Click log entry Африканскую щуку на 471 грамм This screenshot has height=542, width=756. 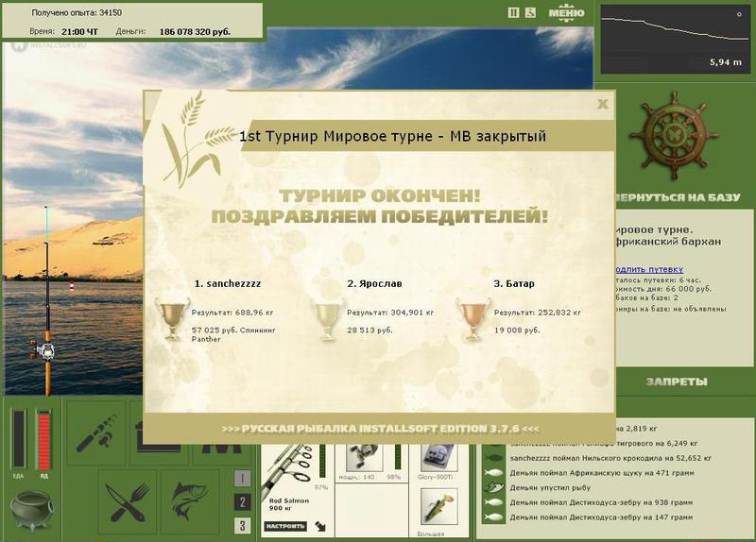602,473
